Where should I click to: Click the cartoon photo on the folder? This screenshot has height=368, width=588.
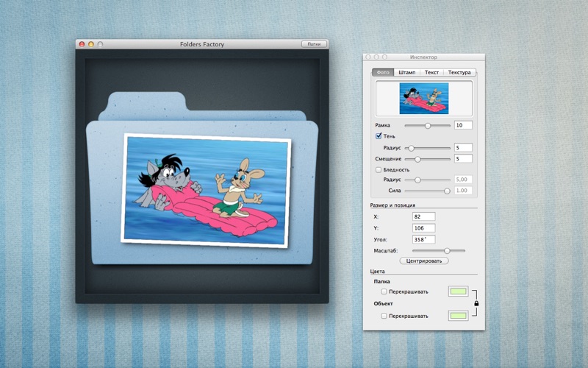[206, 191]
